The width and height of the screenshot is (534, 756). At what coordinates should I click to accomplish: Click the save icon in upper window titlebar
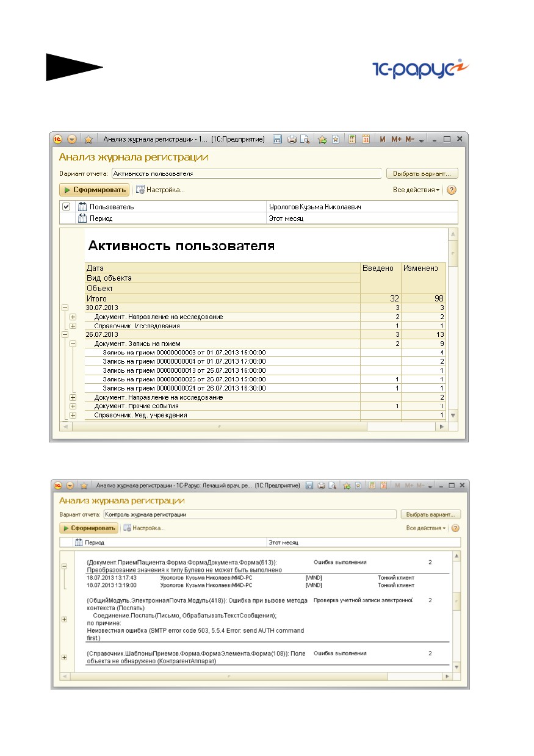pyautogui.click(x=277, y=139)
